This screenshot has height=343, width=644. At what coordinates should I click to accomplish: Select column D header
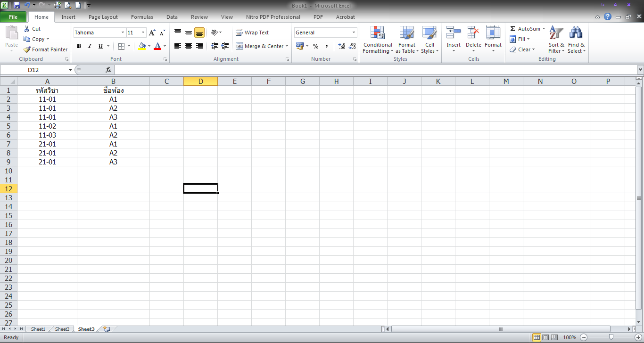pyautogui.click(x=200, y=82)
